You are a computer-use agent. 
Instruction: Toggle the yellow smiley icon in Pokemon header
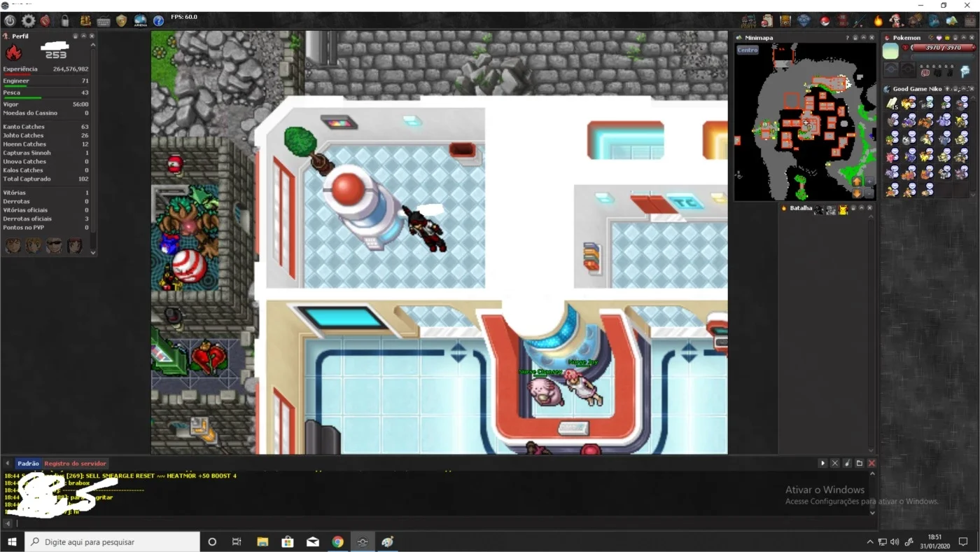[947, 38]
